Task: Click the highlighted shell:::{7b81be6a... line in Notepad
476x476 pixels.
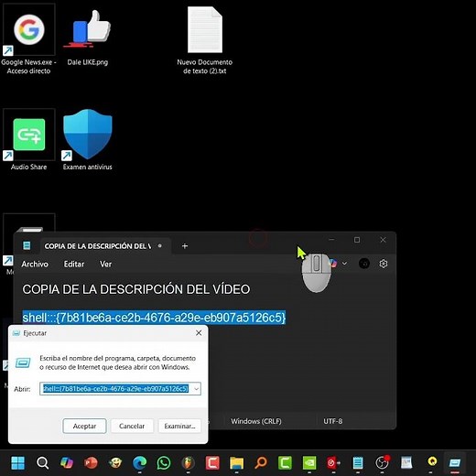Action: coord(154,318)
